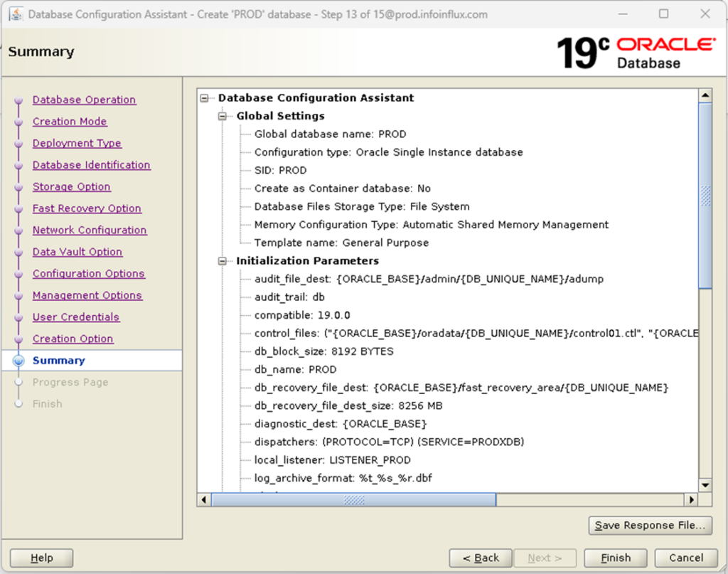The height and width of the screenshot is (574, 728).
Task: Collapse the Initialization Parameters section
Action: click(223, 260)
